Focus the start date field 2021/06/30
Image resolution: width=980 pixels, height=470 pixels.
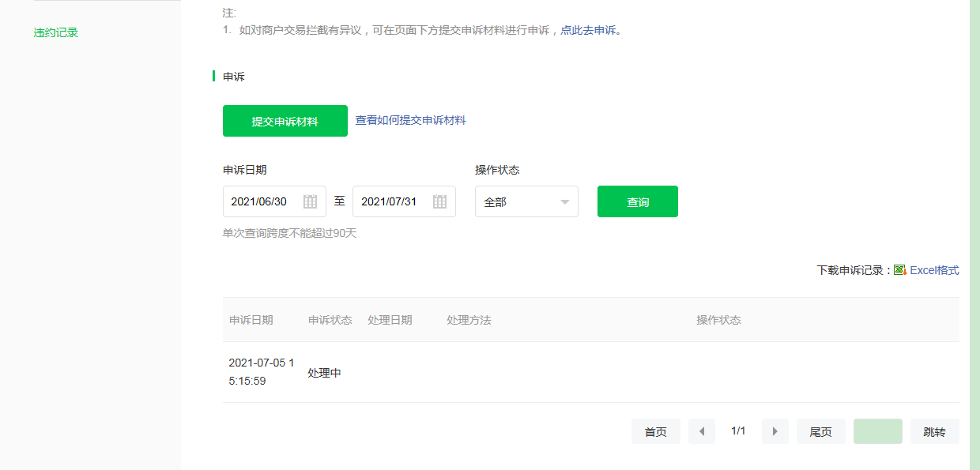click(x=274, y=201)
